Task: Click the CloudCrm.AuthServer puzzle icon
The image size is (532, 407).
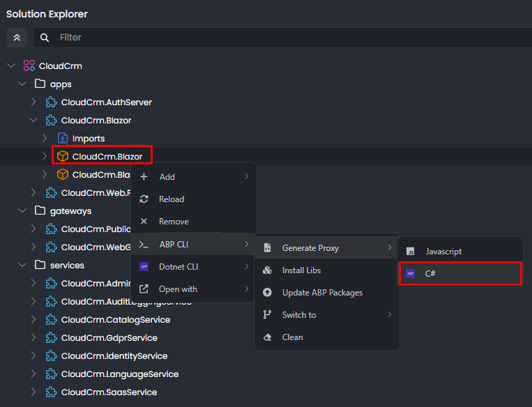Action: pos(51,102)
